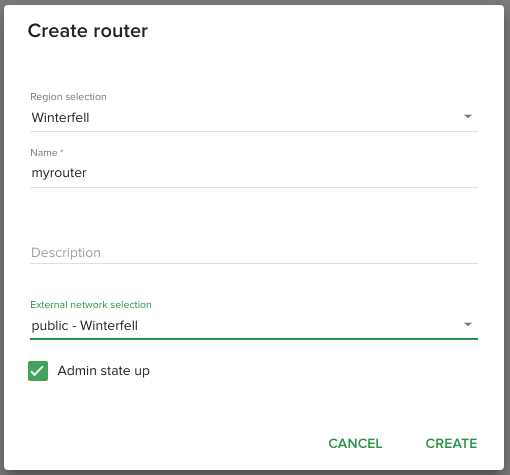
Task: Click the arrow beside public - Winterfell
Action: [468, 324]
